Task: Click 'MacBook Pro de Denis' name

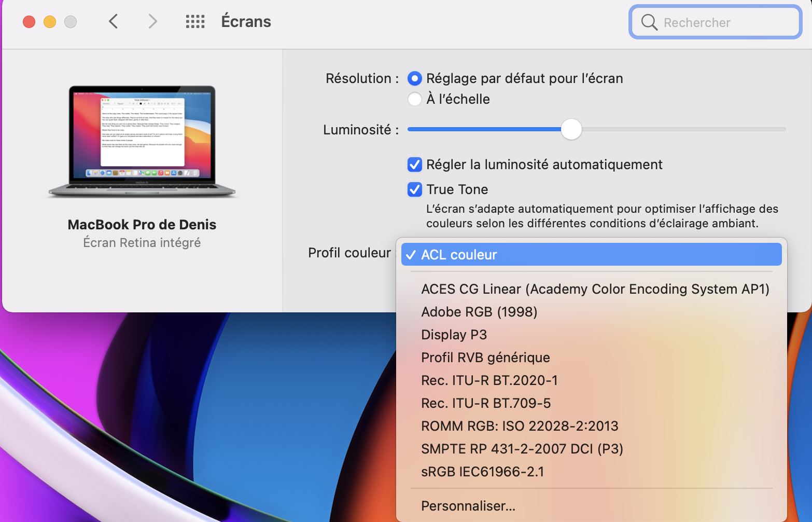Action: click(x=142, y=225)
